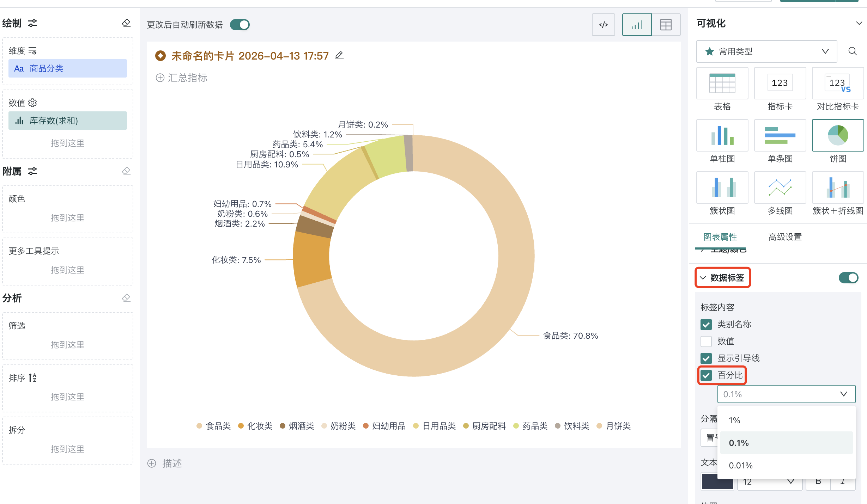Viewport: 867px width, 504px height.
Task: Select 0.01% from precision dropdown list
Action: [x=741, y=466]
